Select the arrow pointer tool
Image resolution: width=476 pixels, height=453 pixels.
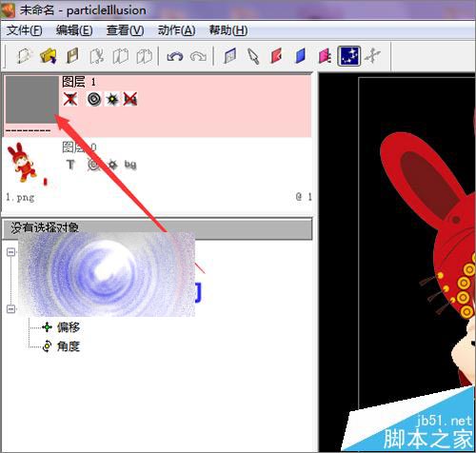253,56
